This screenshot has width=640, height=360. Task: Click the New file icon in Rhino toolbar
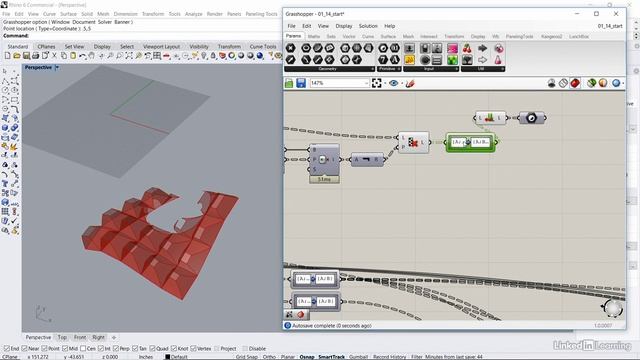point(7,56)
